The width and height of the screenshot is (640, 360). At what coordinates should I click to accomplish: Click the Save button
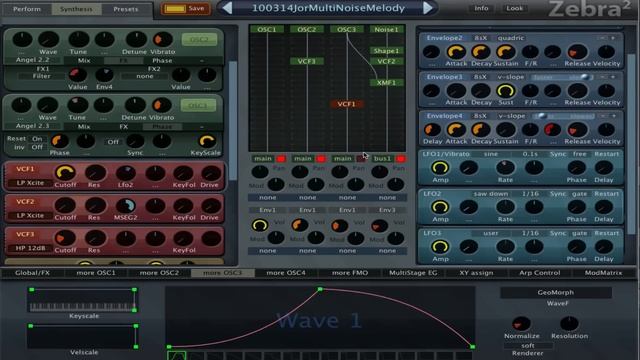186,8
